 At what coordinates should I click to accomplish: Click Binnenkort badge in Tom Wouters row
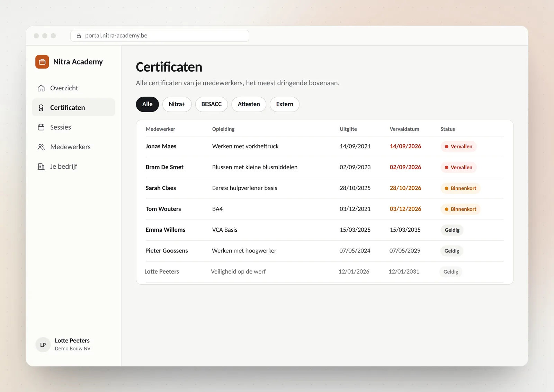(x=461, y=209)
